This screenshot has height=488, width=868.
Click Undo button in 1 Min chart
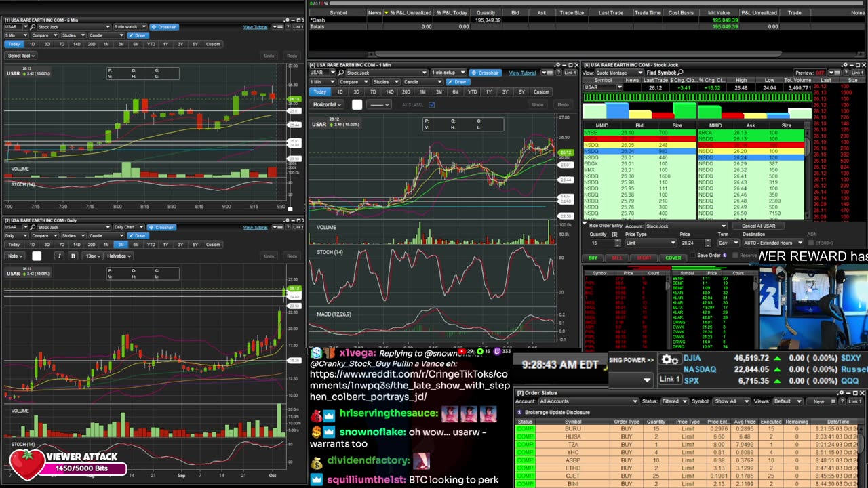538,105
